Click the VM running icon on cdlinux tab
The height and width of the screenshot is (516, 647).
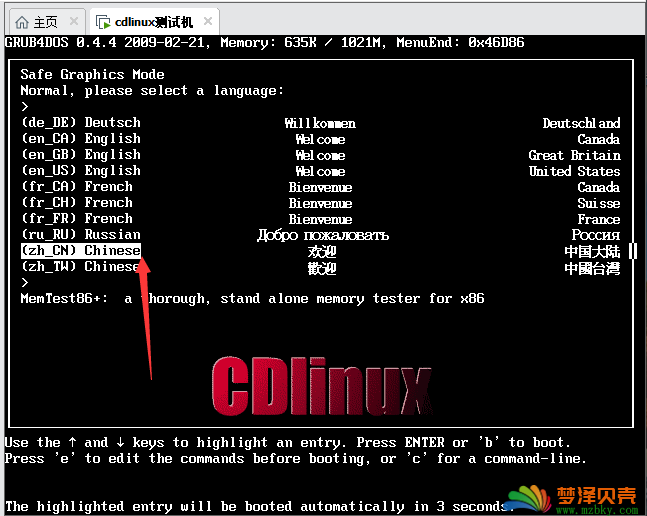[x=103, y=22]
